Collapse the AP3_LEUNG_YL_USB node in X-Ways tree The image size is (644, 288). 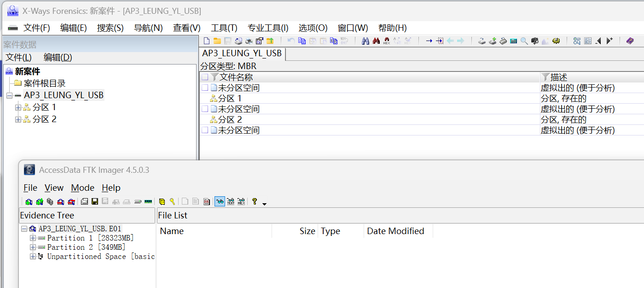(9, 95)
